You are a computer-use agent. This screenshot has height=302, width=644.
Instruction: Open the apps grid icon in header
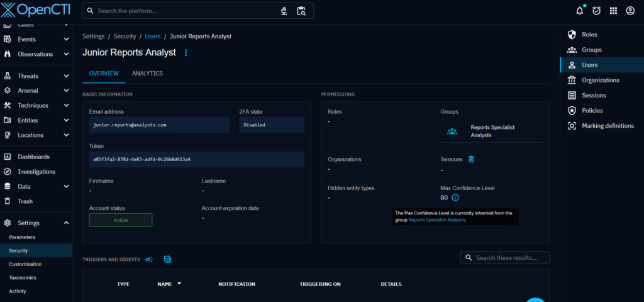pos(613,11)
